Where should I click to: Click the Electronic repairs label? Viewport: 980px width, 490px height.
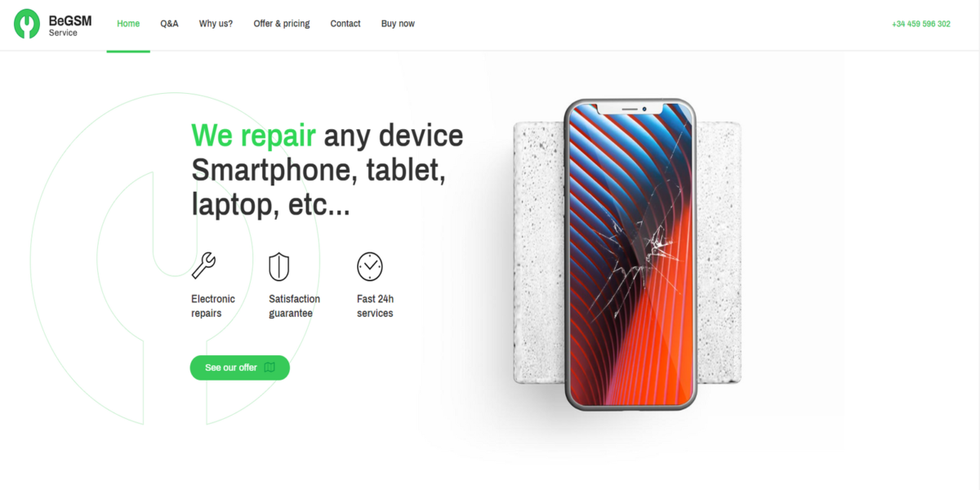(x=213, y=306)
